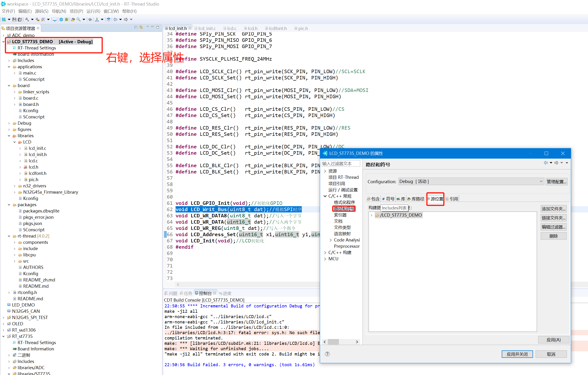Switch to the 包含 tab
588x375 pixels.
(x=373, y=199)
